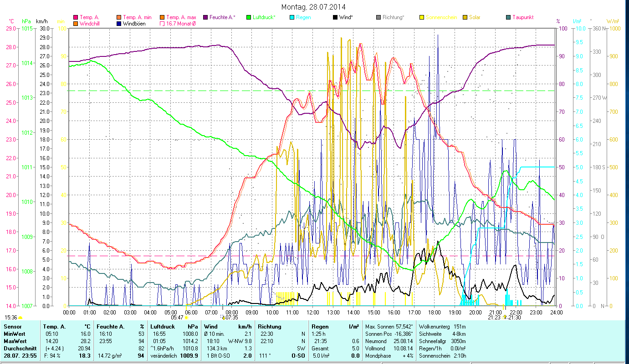This screenshot has width=629, height=364.
Task: Click the current pressure value 1009.9
Action: tap(189, 356)
